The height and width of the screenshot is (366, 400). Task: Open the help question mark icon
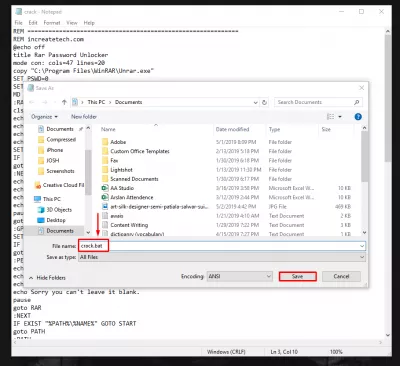[358, 117]
